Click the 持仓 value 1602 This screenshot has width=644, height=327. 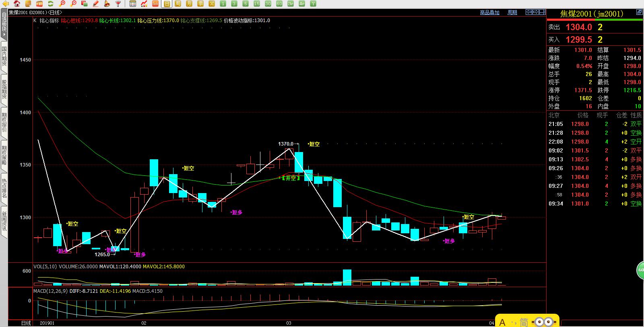(x=586, y=98)
